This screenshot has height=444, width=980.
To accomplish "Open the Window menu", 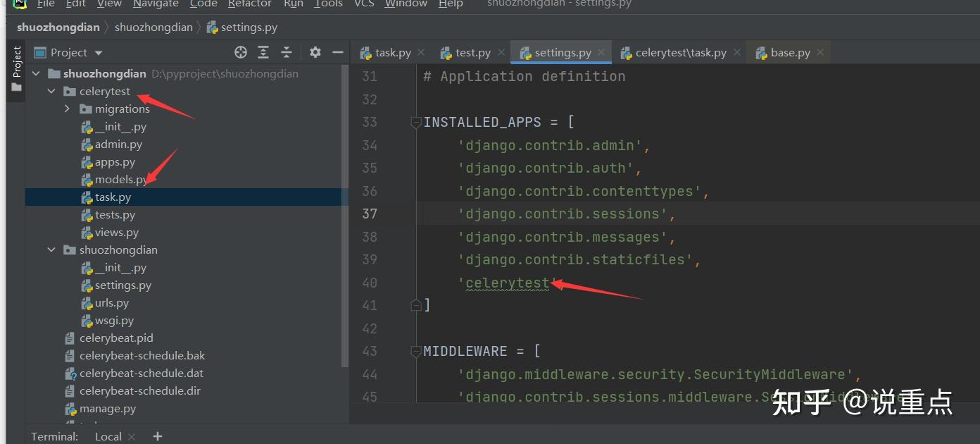I will (x=406, y=4).
